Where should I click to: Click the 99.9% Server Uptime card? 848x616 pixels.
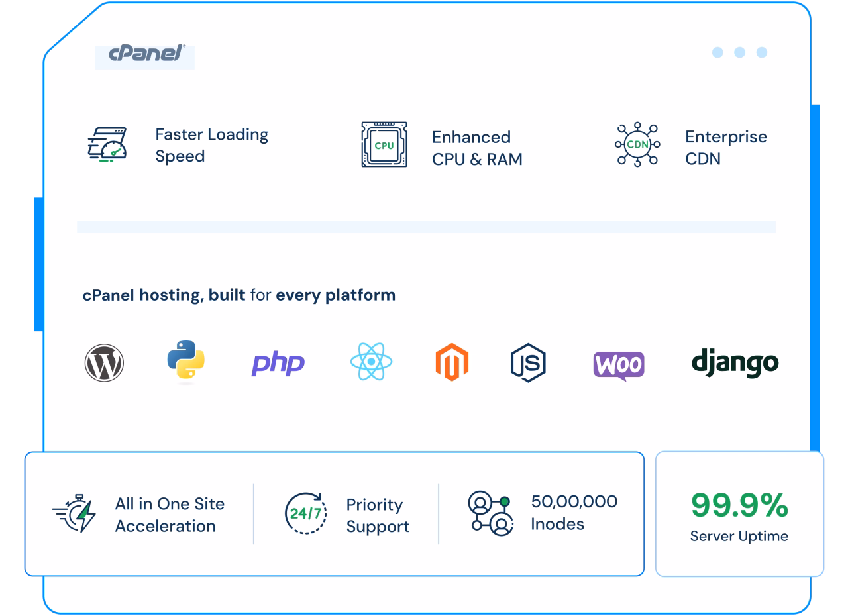pyautogui.click(x=739, y=515)
